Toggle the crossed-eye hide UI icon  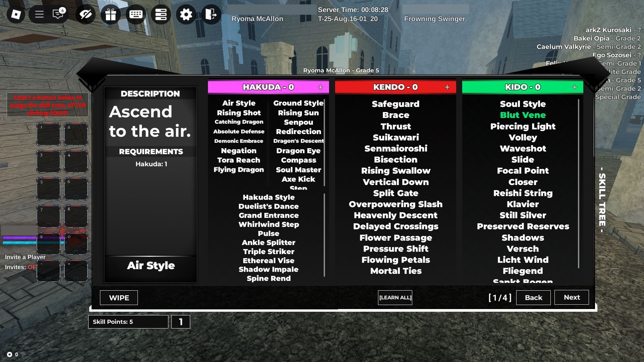(85, 14)
